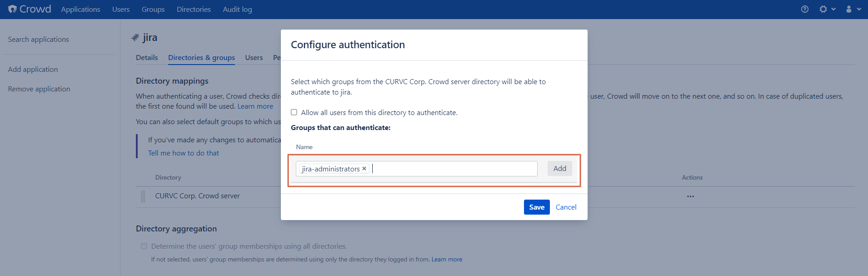
Task: Switch to the Users tab of jira
Action: pyautogui.click(x=254, y=57)
